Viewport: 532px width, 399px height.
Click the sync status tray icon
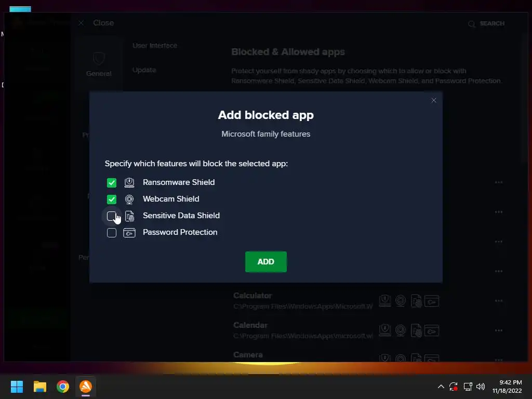454,387
